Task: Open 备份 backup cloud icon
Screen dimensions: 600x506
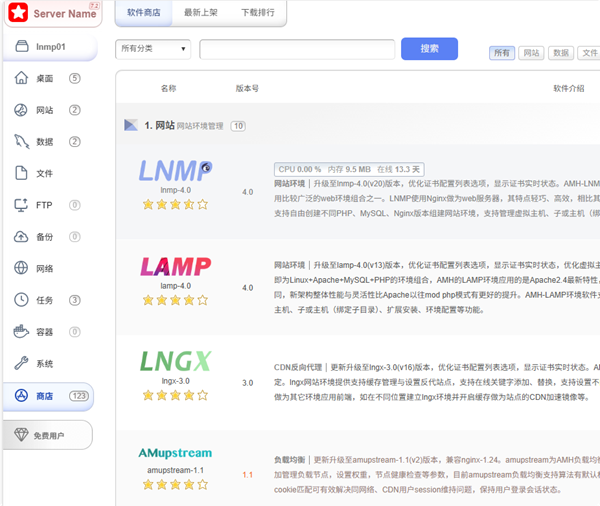Action: tap(21, 237)
